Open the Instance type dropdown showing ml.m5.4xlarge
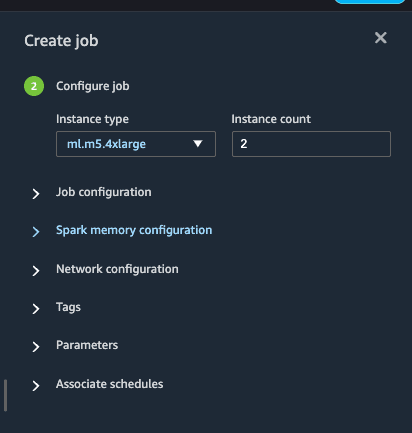 click(x=136, y=144)
